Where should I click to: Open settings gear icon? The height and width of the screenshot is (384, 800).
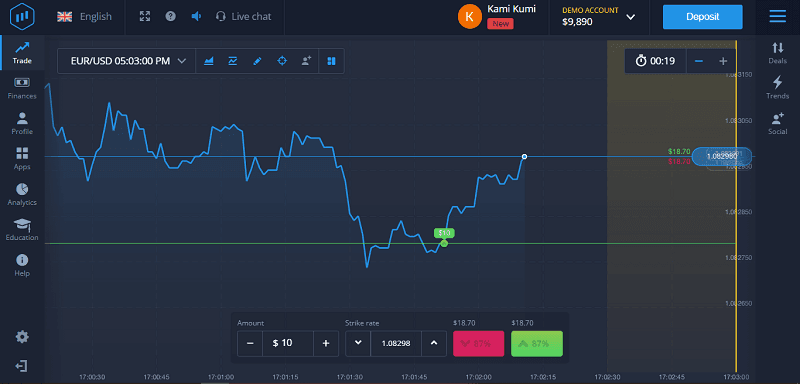22,337
